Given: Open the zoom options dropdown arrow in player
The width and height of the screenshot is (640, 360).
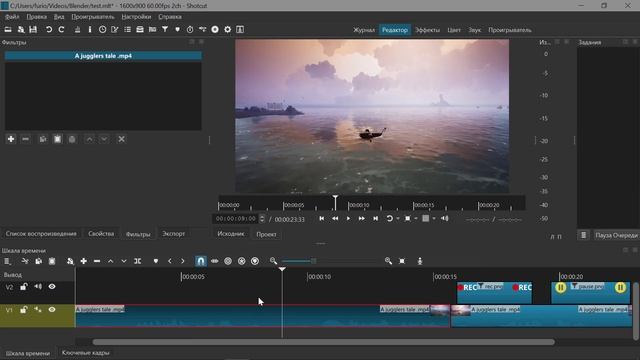Looking at the screenshot, I should 416,219.
